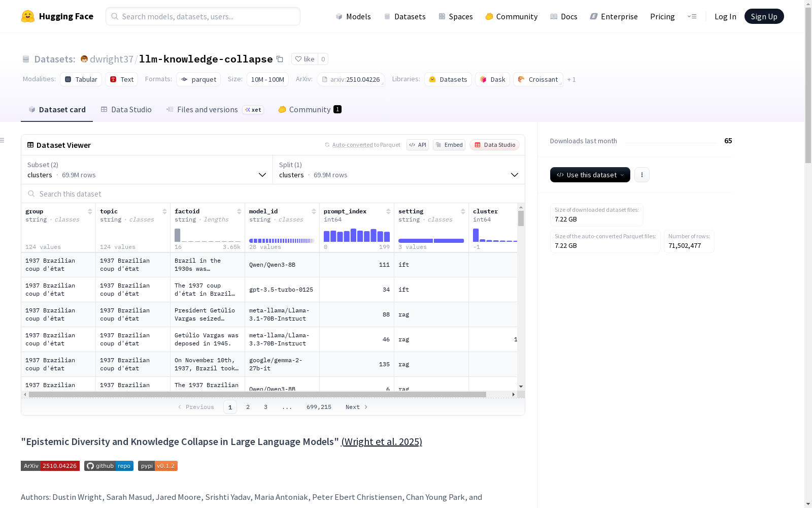Click the table horizontal scrollbar
Image resolution: width=812 pixels, height=508 pixels.
(257, 394)
